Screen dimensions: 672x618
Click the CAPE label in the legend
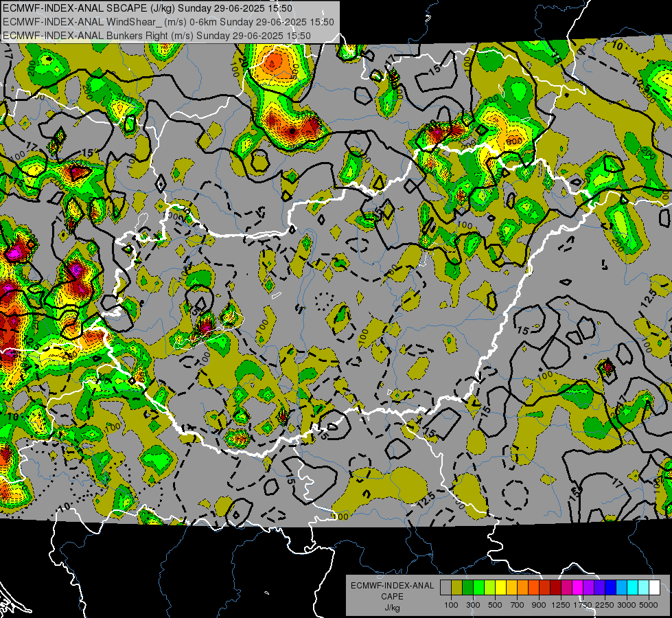coord(392,597)
